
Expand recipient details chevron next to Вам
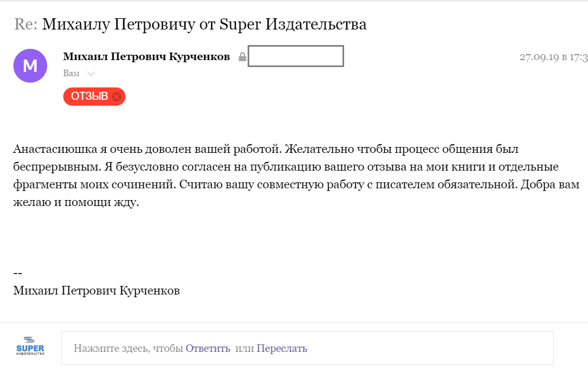(91, 73)
